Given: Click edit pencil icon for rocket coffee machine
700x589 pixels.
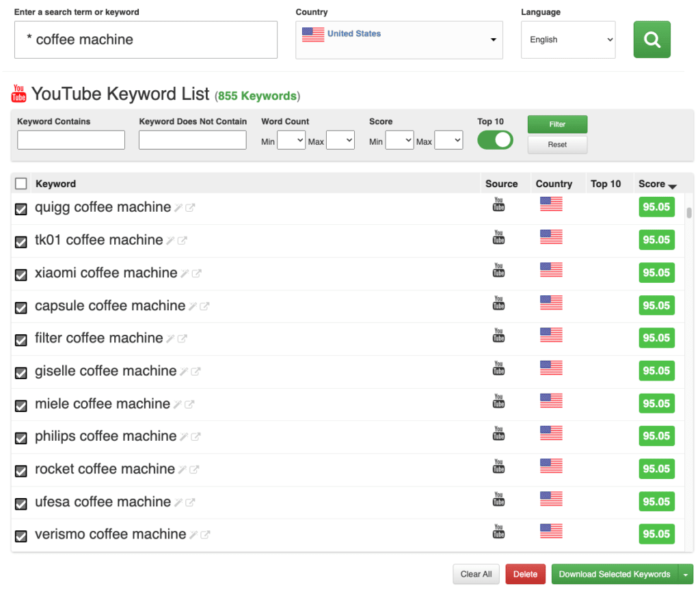Looking at the screenshot, I should [182, 470].
